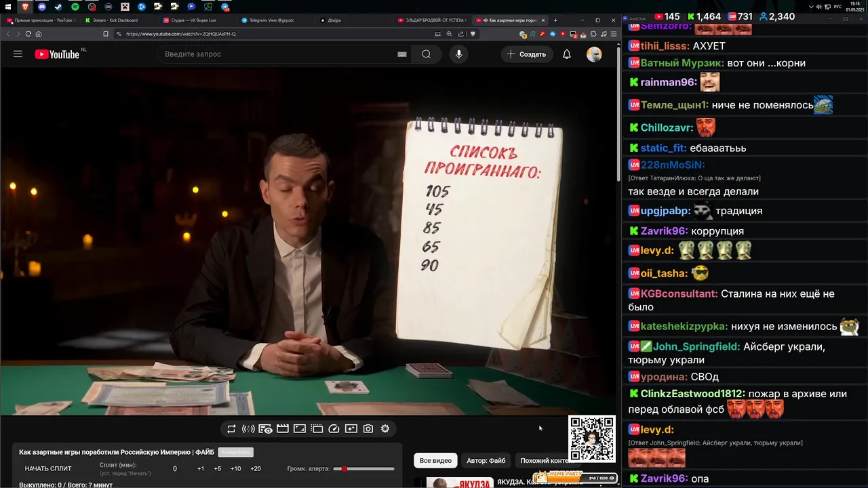Click the YouTube search magnifier button
Viewport: 868px width, 488px height.
pyautogui.click(x=426, y=54)
